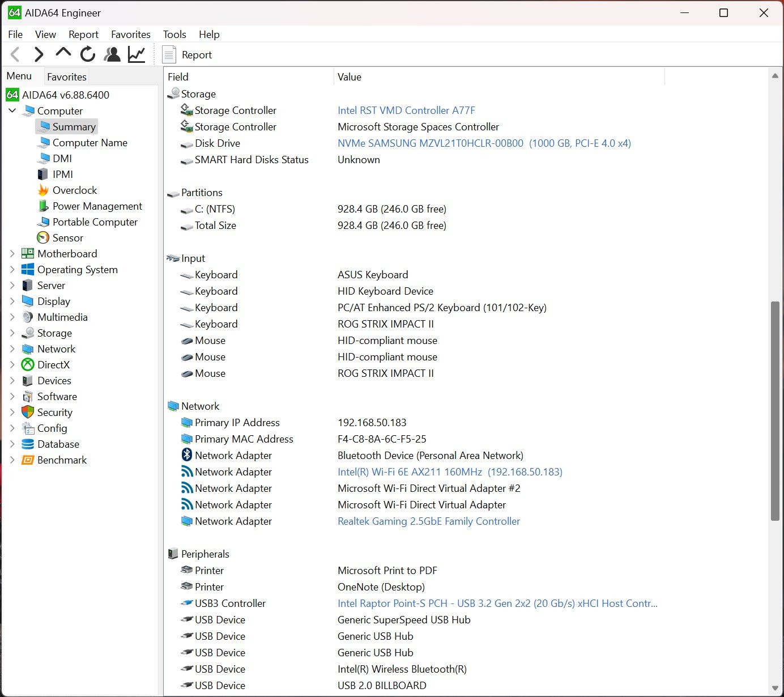The width and height of the screenshot is (784, 697).
Task: Click the Back navigation arrow in toolbar
Action: coord(15,54)
